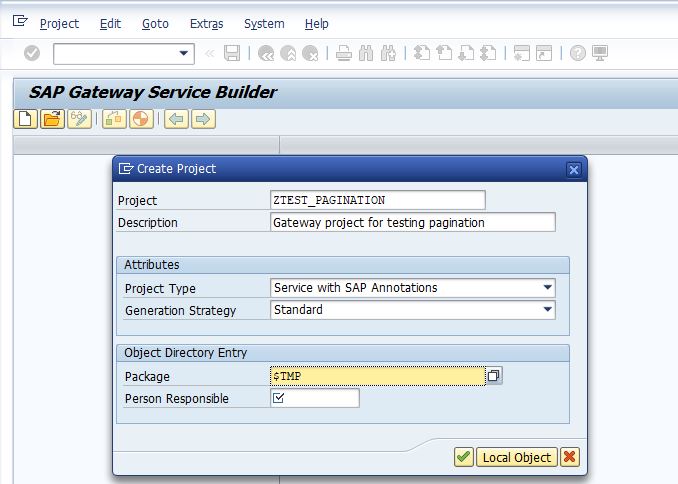Click the First Page icon

click(422, 53)
